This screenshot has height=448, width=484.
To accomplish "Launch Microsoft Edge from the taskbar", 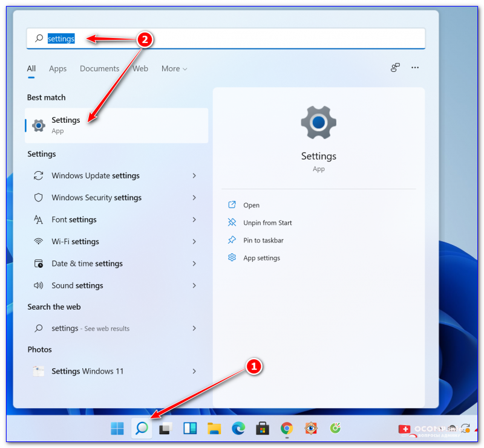I will (x=238, y=428).
